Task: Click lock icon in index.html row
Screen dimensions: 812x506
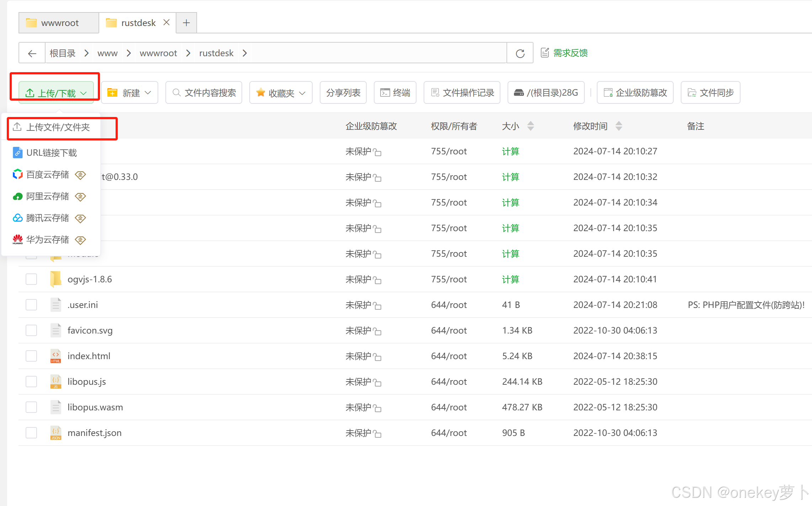Action: click(377, 357)
